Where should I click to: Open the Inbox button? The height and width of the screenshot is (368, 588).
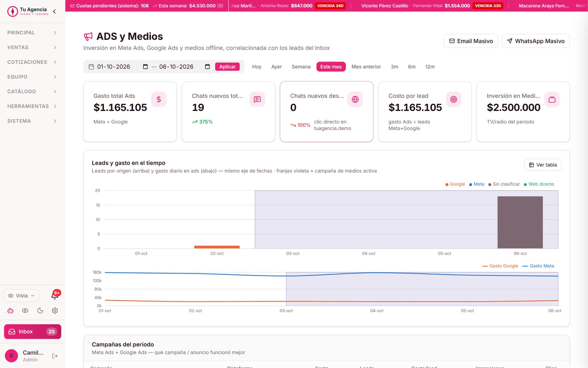click(33, 332)
